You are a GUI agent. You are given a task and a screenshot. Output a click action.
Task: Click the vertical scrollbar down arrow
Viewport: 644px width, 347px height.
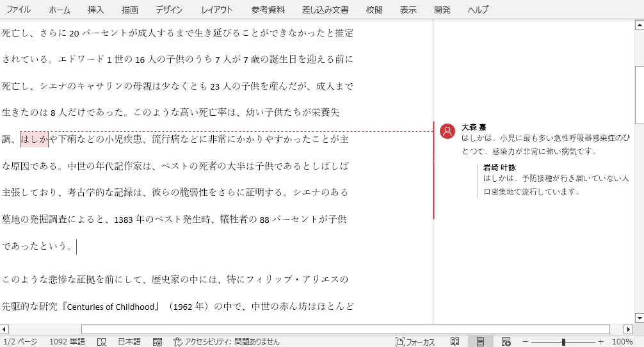click(x=640, y=318)
